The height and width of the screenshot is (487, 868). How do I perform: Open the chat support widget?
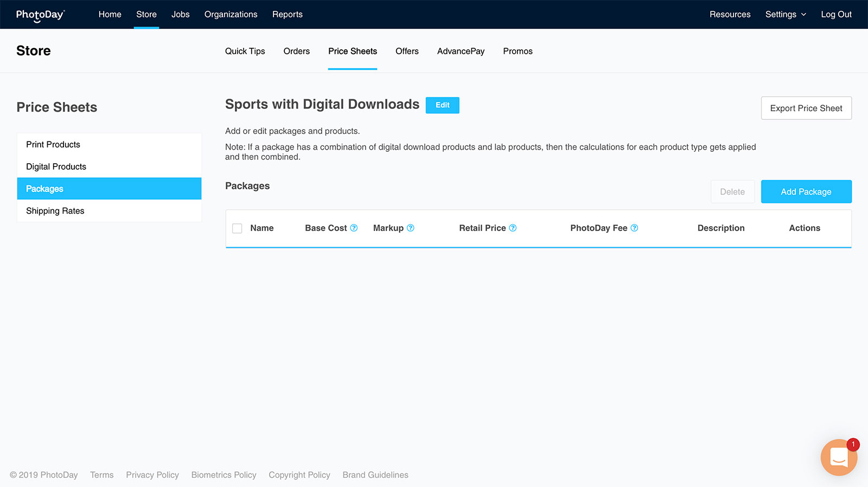(839, 457)
